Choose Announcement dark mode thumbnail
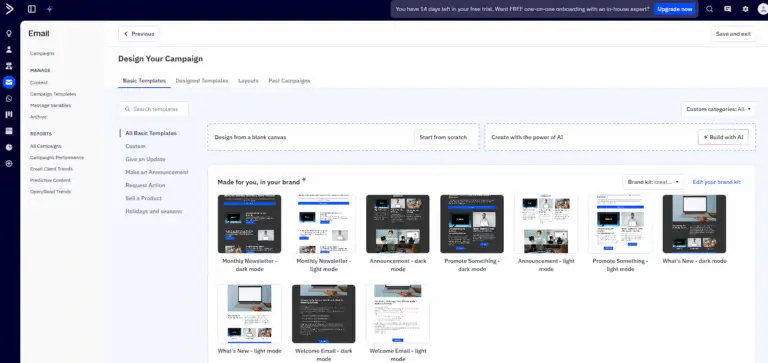The image size is (768, 363). pos(398,224)
